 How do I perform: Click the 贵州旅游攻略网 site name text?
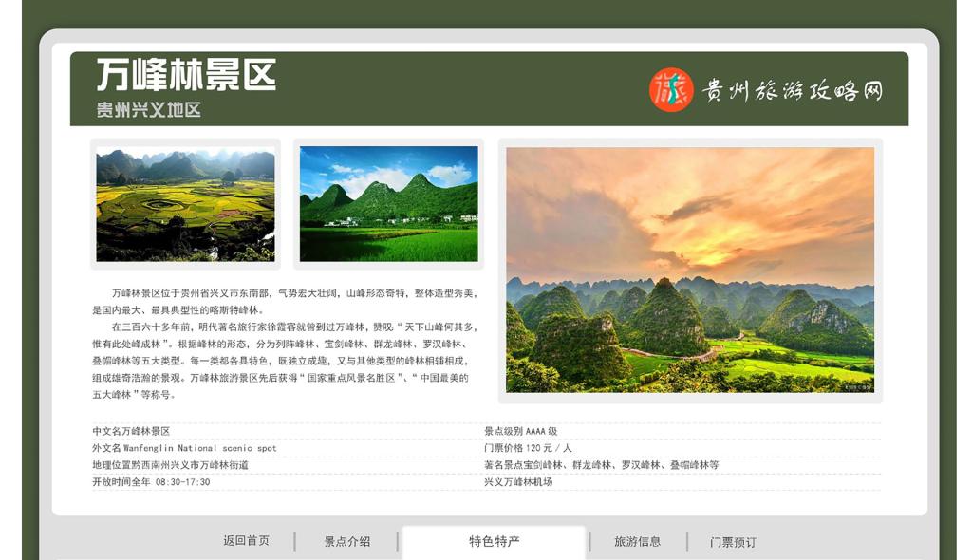[793, 90]
